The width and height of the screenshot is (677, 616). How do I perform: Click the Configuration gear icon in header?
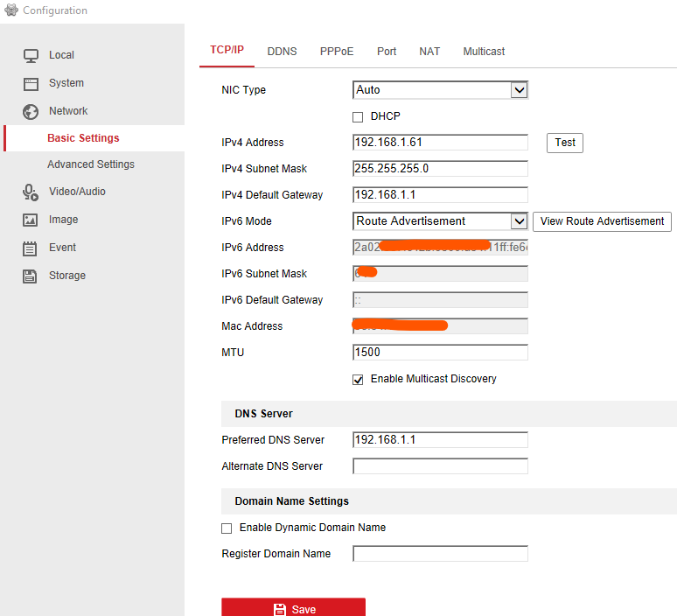pos(11,10)
